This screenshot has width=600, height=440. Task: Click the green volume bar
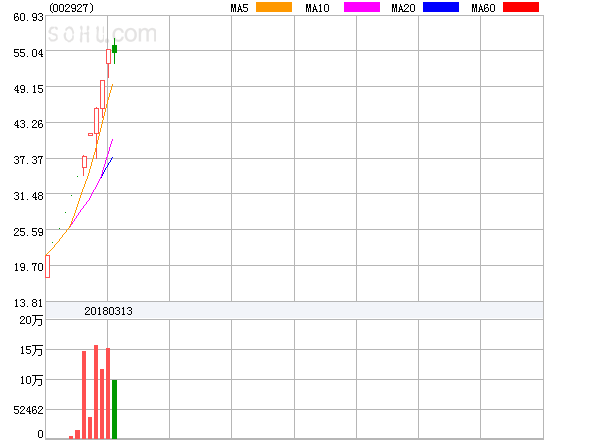(114, 409)
